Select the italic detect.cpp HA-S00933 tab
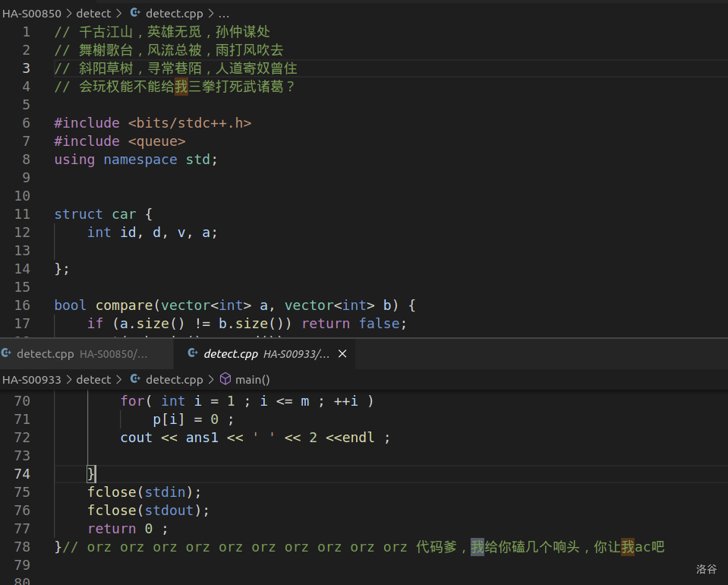The image size is (728, 585). point(266,354)
